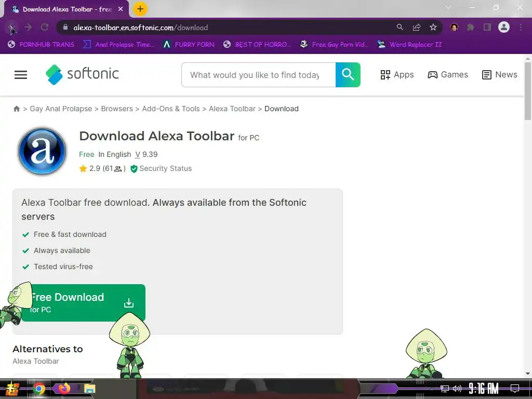Click the Softonic logo
The image size is (532, 399).
click(82, 74)
